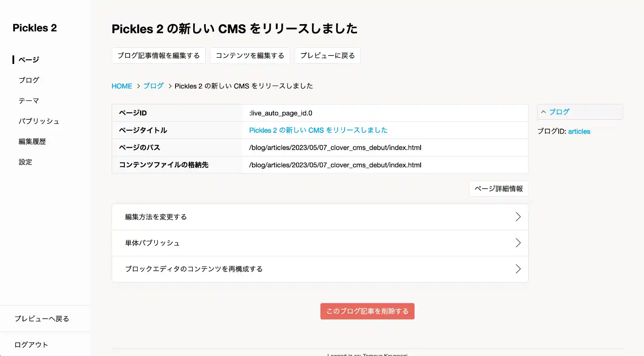The image size is (644, 356).
Task: Select the ページのパス value text
Action: pos(335,148)
